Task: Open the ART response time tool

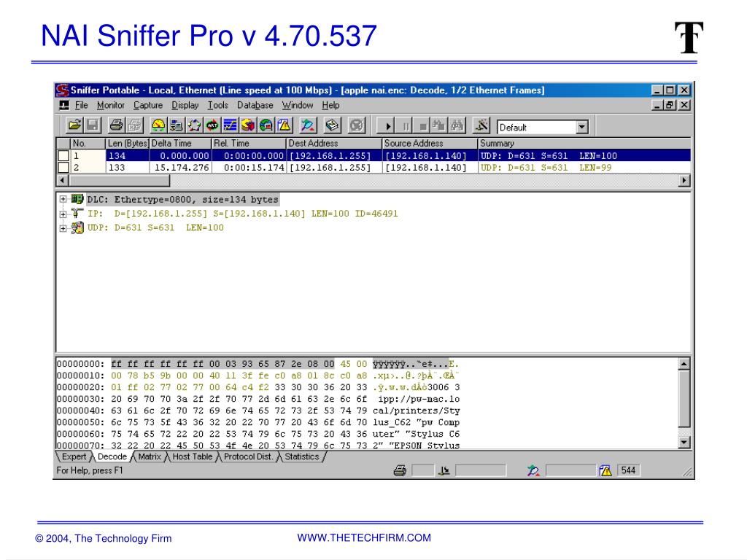Action: point(212,125)
